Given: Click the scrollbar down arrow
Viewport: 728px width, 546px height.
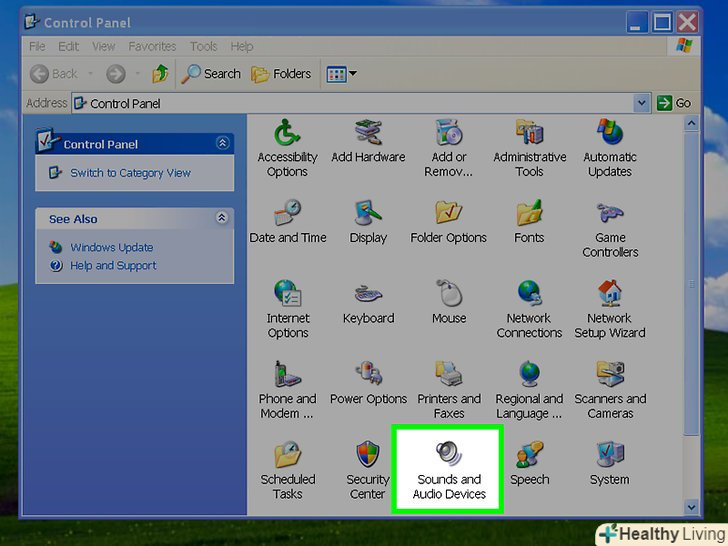Looking at the screenshot, I should click(x=691, y=507).
